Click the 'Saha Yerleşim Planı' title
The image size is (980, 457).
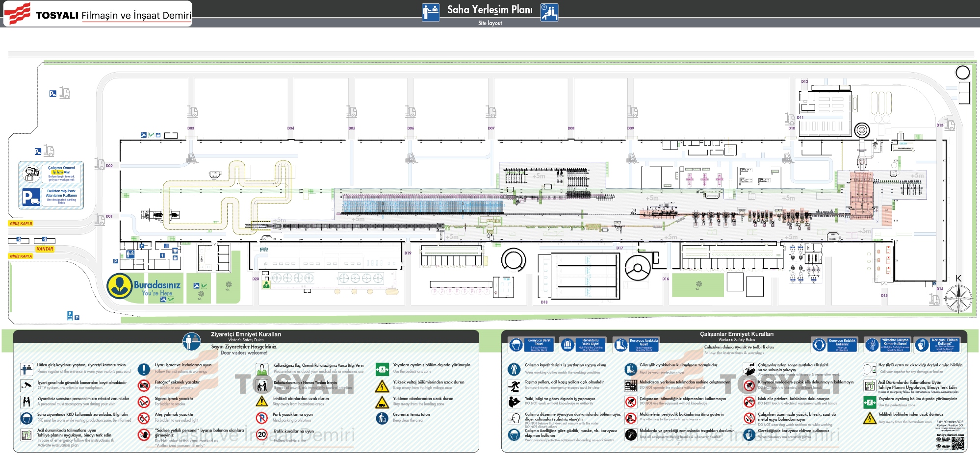[490, 10]
